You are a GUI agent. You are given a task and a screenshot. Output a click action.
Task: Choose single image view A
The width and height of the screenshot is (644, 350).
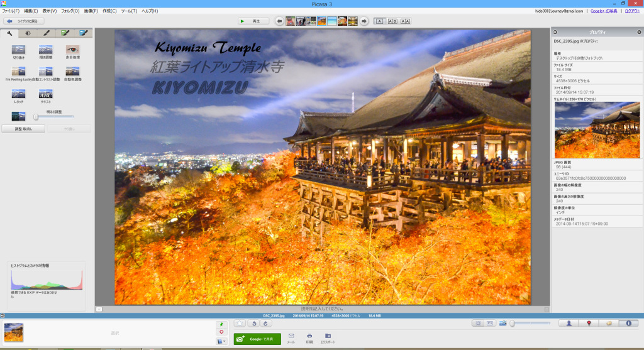click(x=379, y=21)
